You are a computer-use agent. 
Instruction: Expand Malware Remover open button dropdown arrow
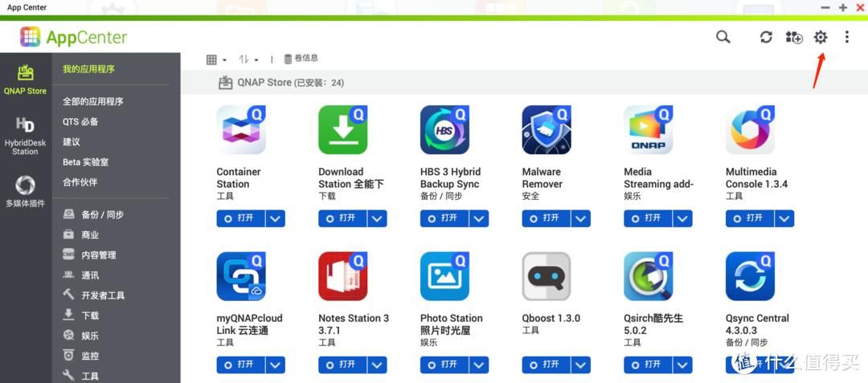[x=581, y=218]
